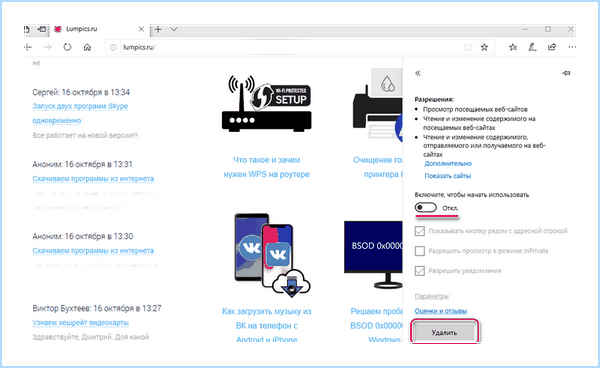
Task: Click the VK phones music thumbnail
Action: [272, 255]
